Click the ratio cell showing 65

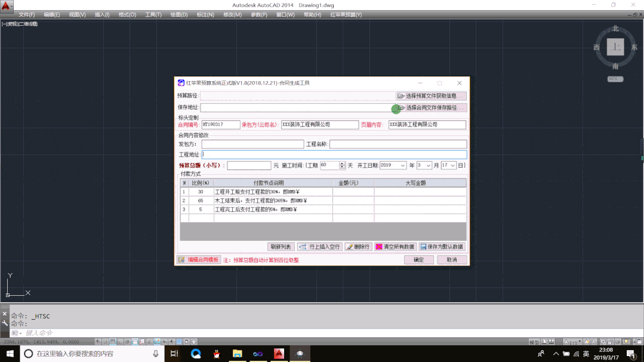coord(201,201)
